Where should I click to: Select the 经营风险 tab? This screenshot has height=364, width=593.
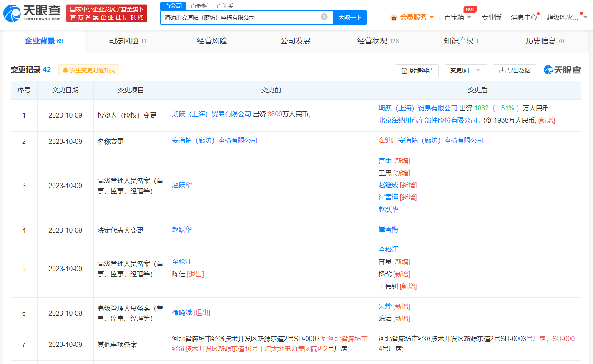pyautogui.click(x=212, y=41)
